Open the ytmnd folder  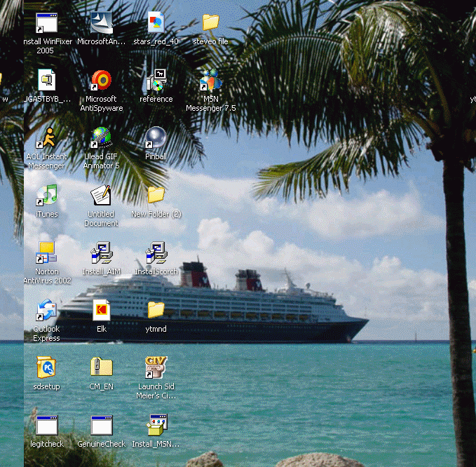[x=156, y=310]
